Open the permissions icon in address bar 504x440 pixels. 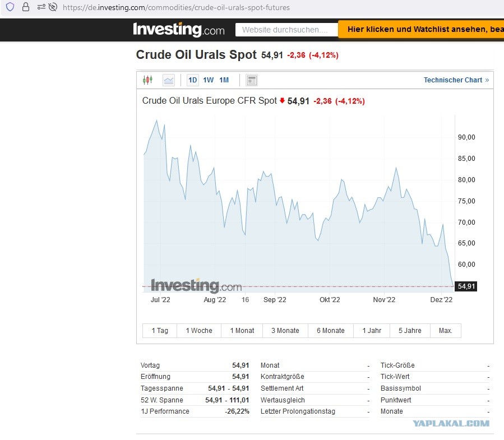pyautogui.click(x=41, y=7)
